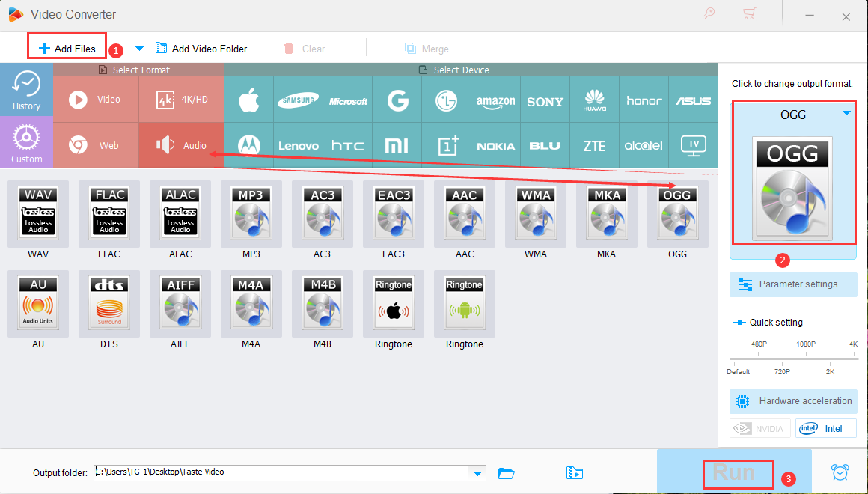Select the M4A format icon

[251, 303]
